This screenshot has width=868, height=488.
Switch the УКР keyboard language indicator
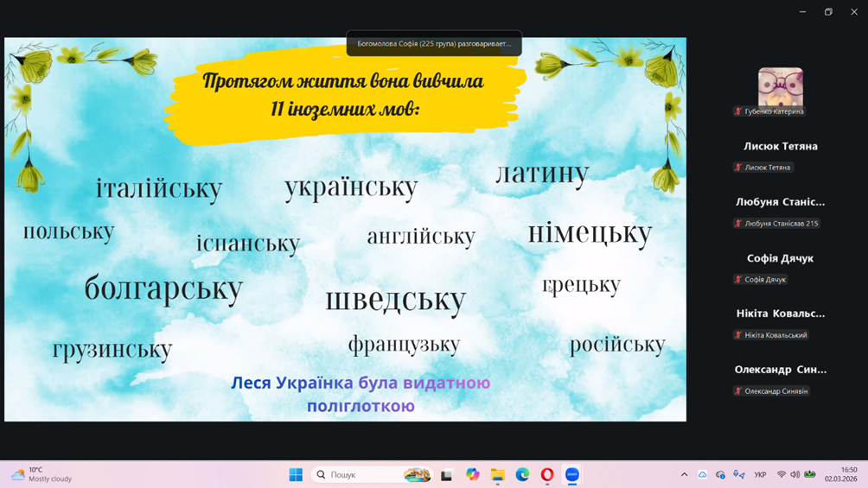[x=760, y=474]
